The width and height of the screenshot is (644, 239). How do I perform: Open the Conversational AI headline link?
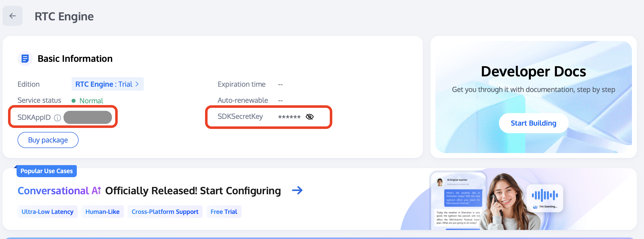point(149,190)
